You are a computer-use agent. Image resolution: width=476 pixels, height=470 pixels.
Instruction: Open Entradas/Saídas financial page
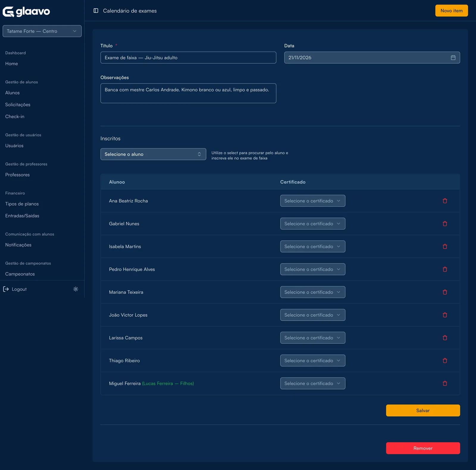point(22,216)
